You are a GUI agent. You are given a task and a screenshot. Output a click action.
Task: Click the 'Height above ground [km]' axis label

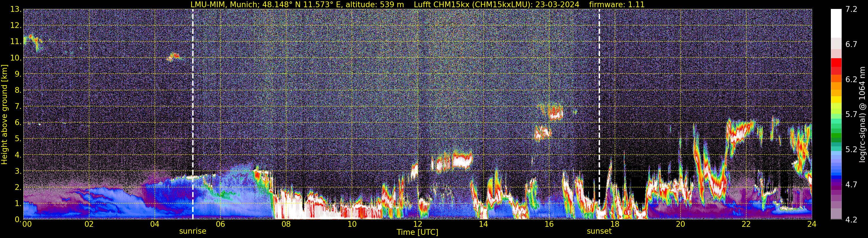coord(4,114)
